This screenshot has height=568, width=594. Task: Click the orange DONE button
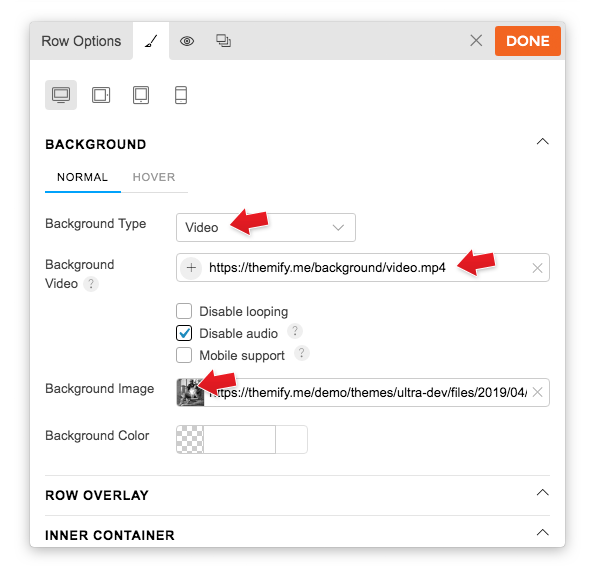pos(528,41)
